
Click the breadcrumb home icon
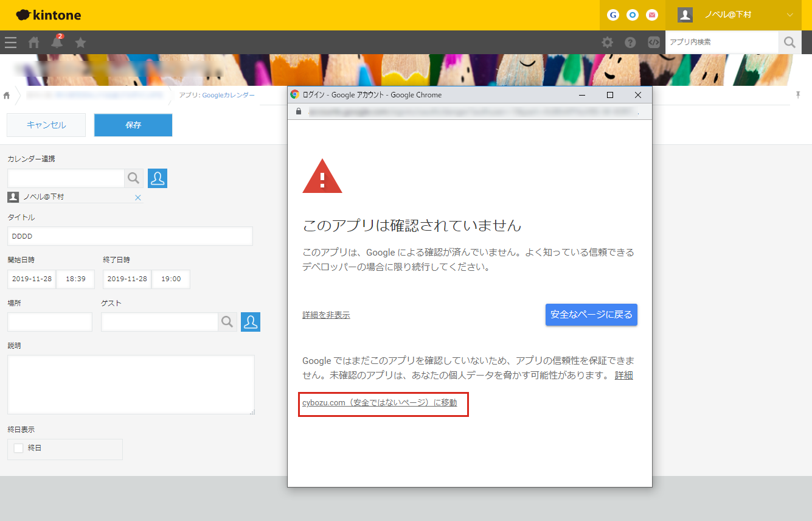pyautogui.click(x=7, y=96)
